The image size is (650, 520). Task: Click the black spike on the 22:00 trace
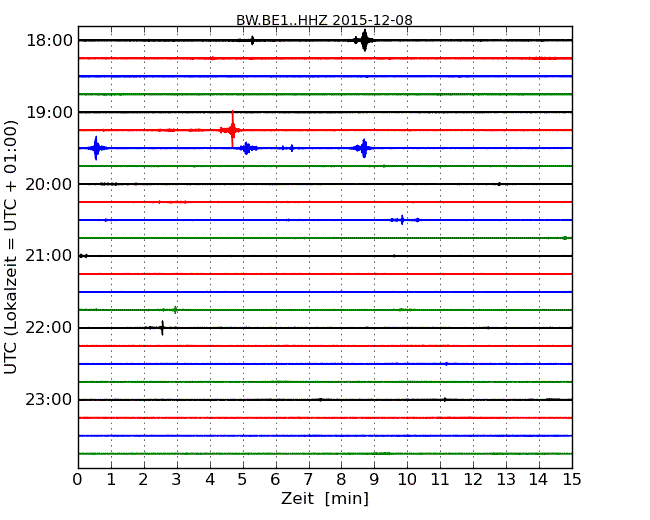162,328
